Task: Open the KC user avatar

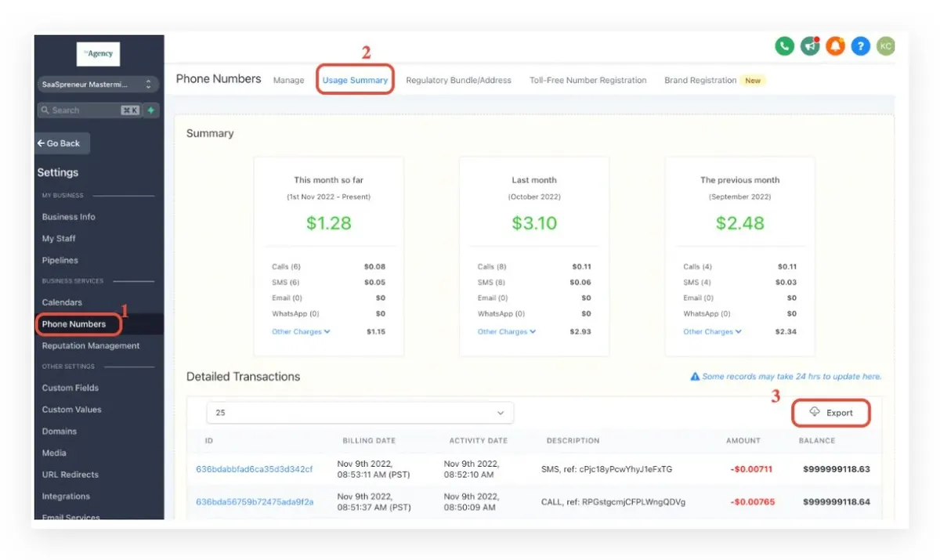Action: [x=885, y=46]
